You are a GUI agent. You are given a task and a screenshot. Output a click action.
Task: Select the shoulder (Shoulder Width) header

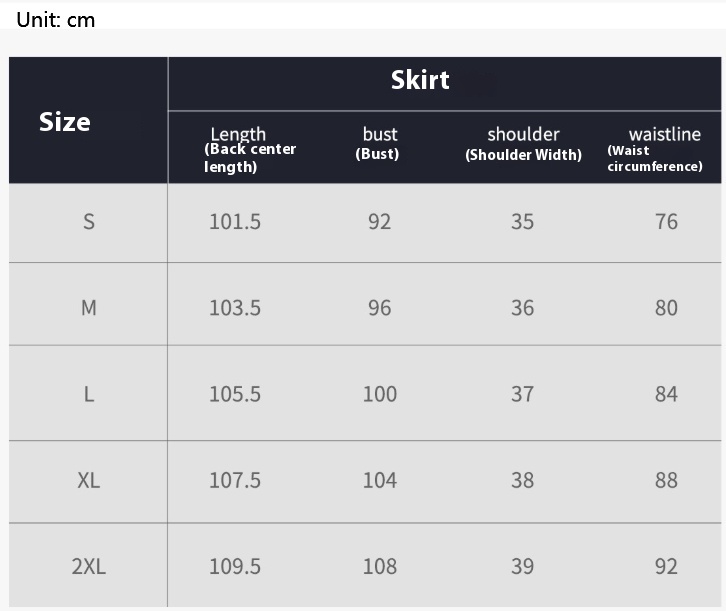click(523, 143)
